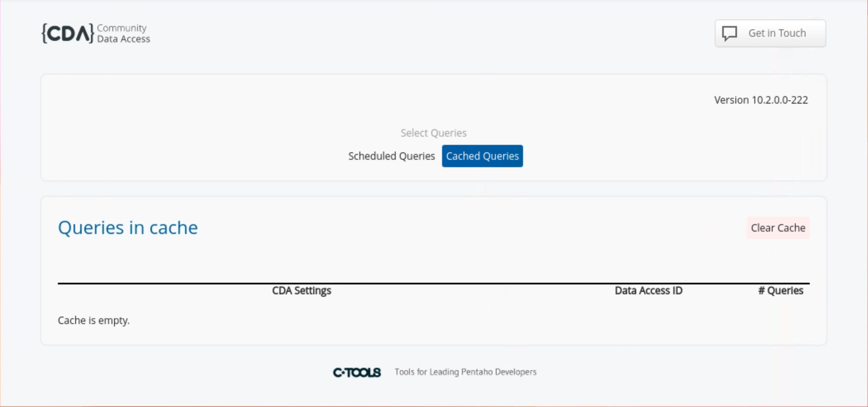The height and width of the screenshot is (407, 868).
Task: Click the word 'Touch' in header button
Action: [792, 33]
